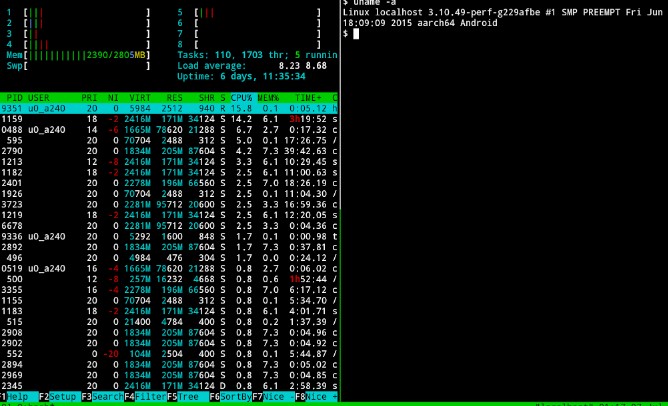Open F4 Filter in function bar
Image resolution: width=668 pixels, height=406 pixels.
click(x=146, y=398)
